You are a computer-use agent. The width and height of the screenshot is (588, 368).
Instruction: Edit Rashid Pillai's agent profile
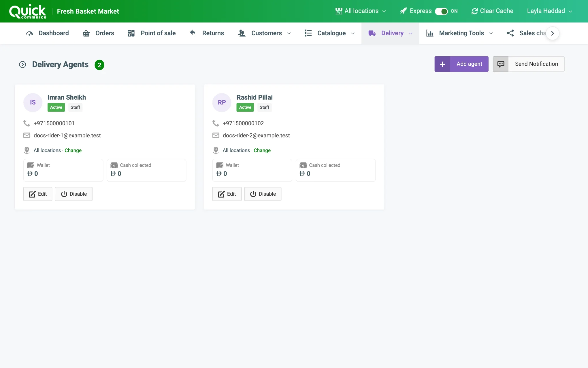[227, 194]
